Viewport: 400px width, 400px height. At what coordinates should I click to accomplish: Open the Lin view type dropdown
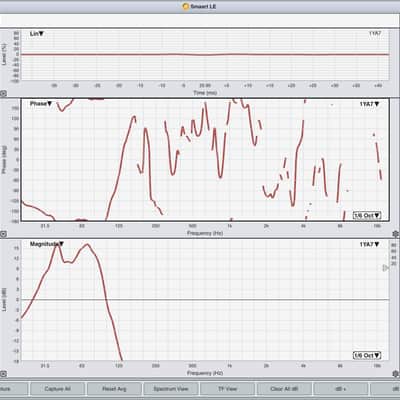(x=37, y=34)
